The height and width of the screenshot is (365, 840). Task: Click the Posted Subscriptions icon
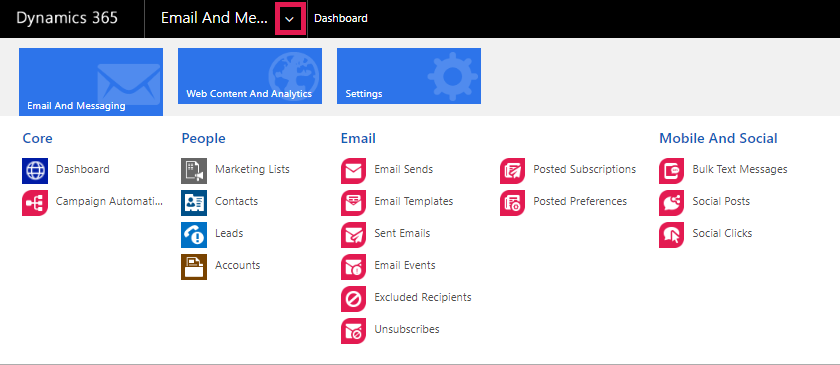click(x=513, y=171)
